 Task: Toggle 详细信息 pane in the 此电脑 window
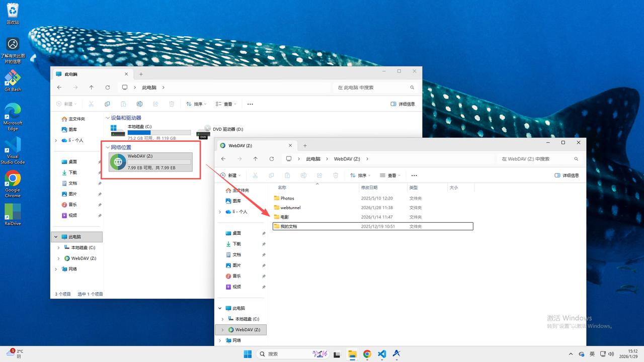(x=403, y=104)
